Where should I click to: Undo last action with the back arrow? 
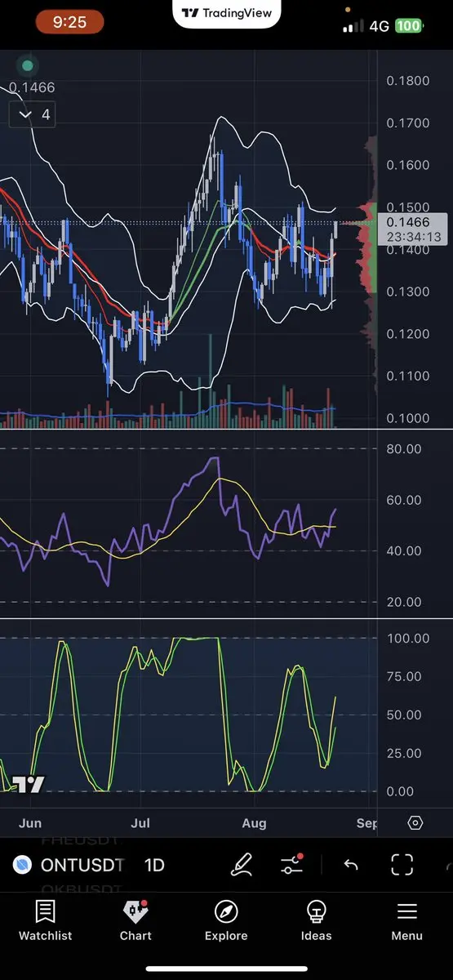point(351,865)
